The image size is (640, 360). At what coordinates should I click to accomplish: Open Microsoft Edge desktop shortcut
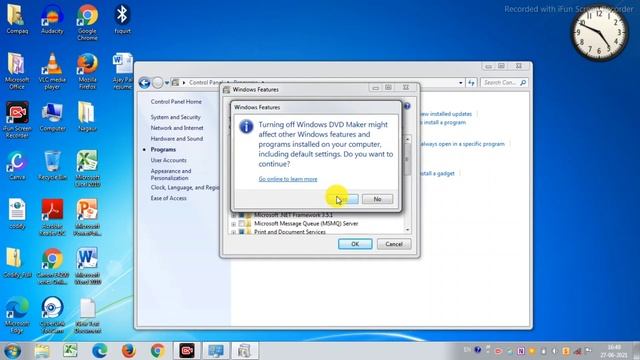click(17, 315)
